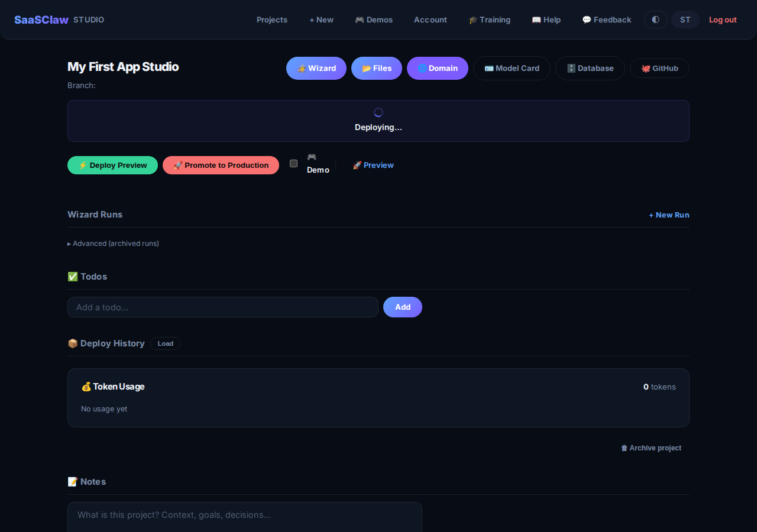Open the Help nav item
Image resolution: width=757 pixels, height=532 pixels.
click(x=546, y=20)
